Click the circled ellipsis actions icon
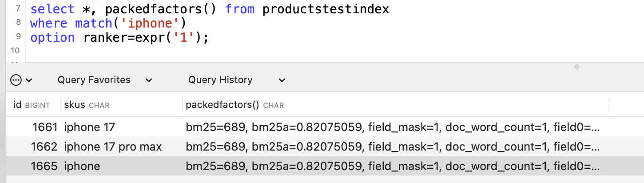Viewport: 644px width, 183px height. click(16, 80)
